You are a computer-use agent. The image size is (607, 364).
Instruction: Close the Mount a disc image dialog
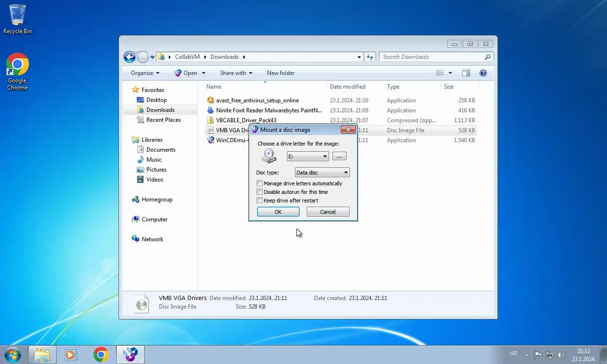pyautogui.click(x=348, y=130)
